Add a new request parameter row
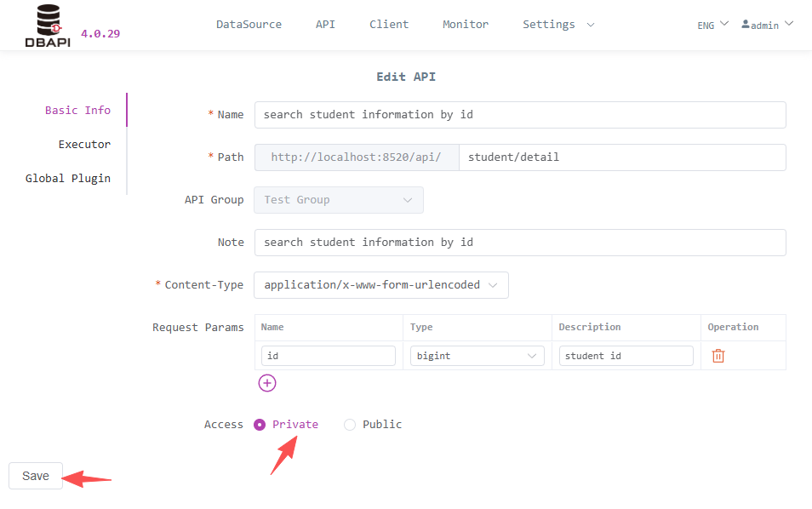The height and width of the screenshot is (509, 812). (x=266, y=383)
